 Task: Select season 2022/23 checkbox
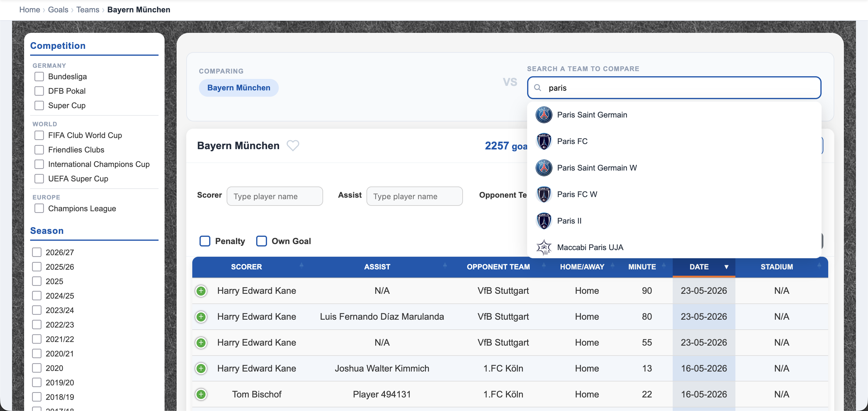point(37,325)
